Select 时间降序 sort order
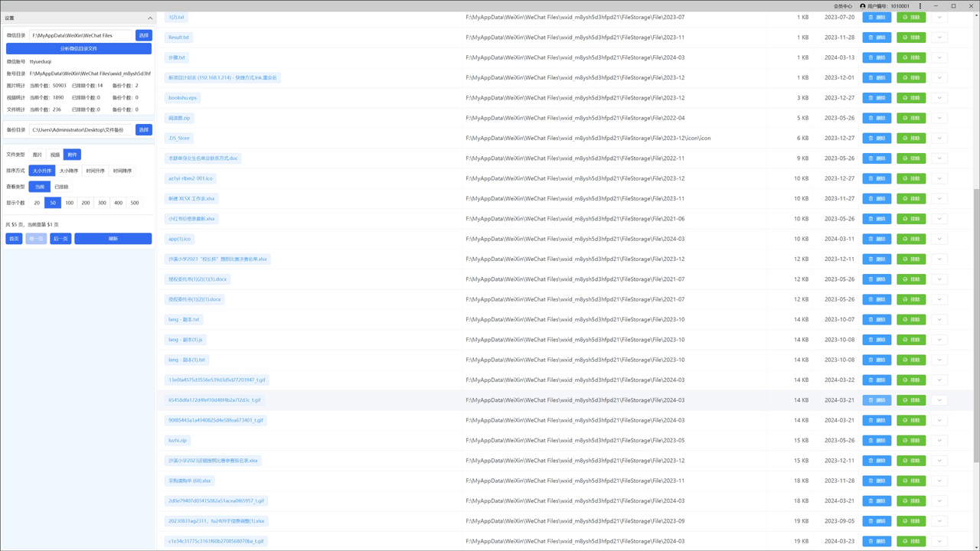This screenshot has height=551, width=980. point(122,171)
